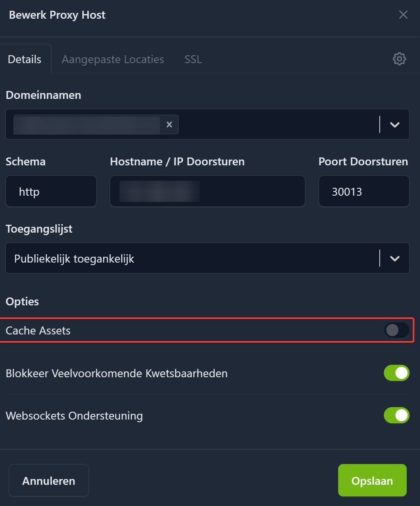Open the Schema http selector

tap(51, 192)
